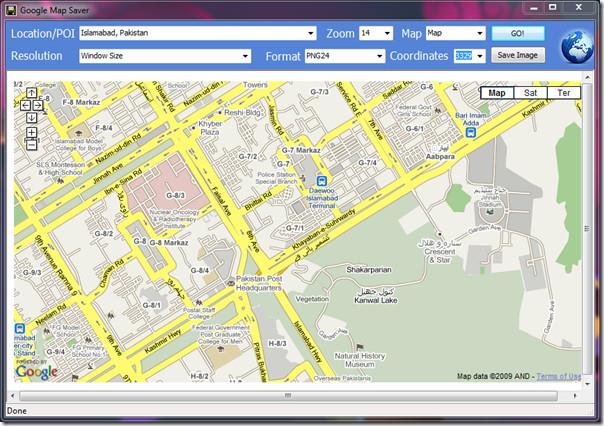Pan the map down with the arrow

point(32,117)
